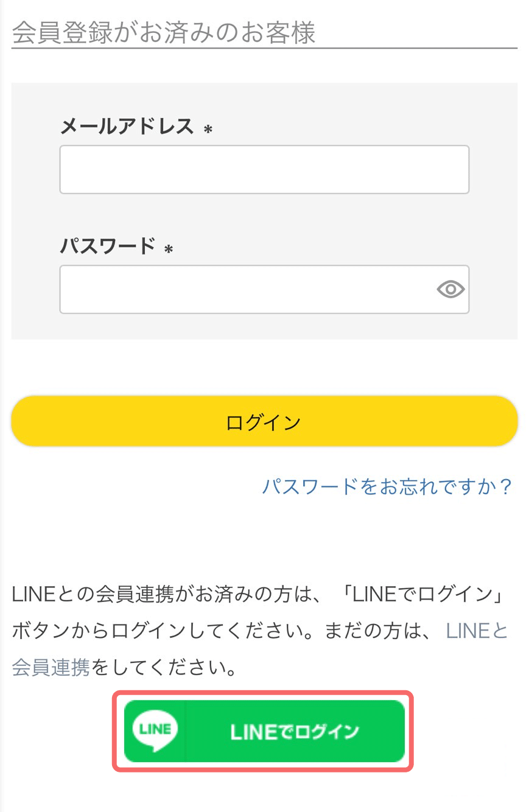Open the パスワードをお忘れですか？ link

point(387,486)
